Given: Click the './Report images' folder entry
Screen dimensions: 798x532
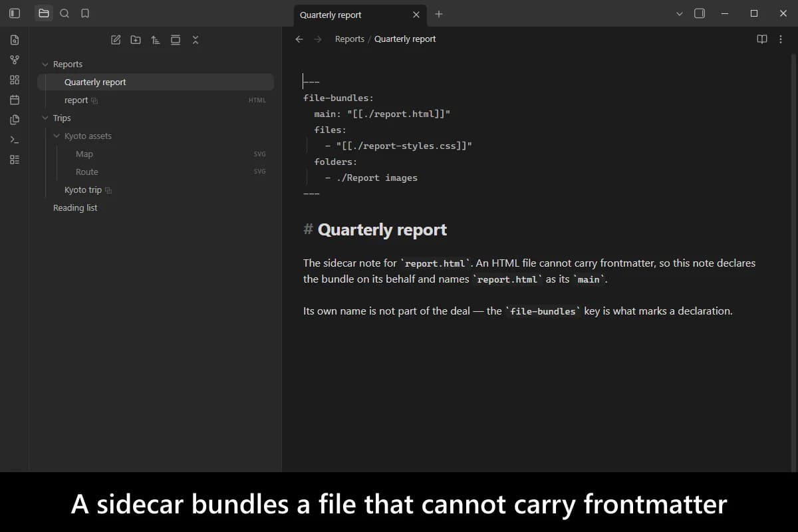Looking at the screenshot, I should coord(377,178).
